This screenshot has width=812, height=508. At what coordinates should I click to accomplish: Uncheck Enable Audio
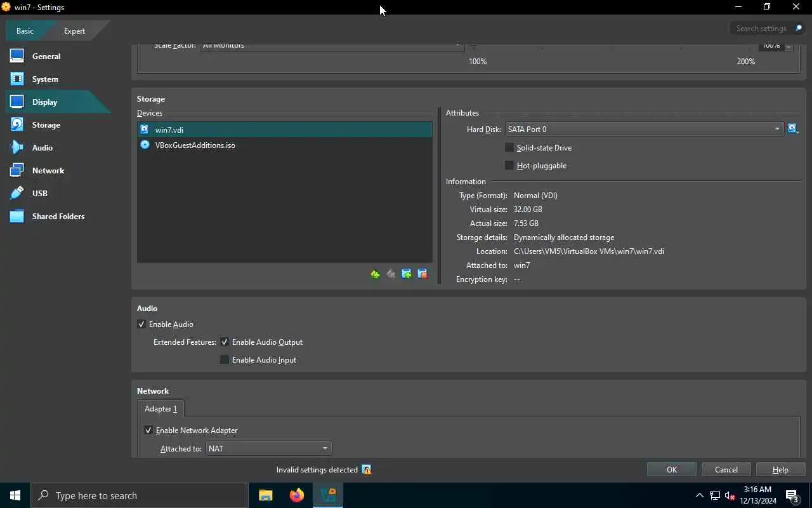coord(141,324)
